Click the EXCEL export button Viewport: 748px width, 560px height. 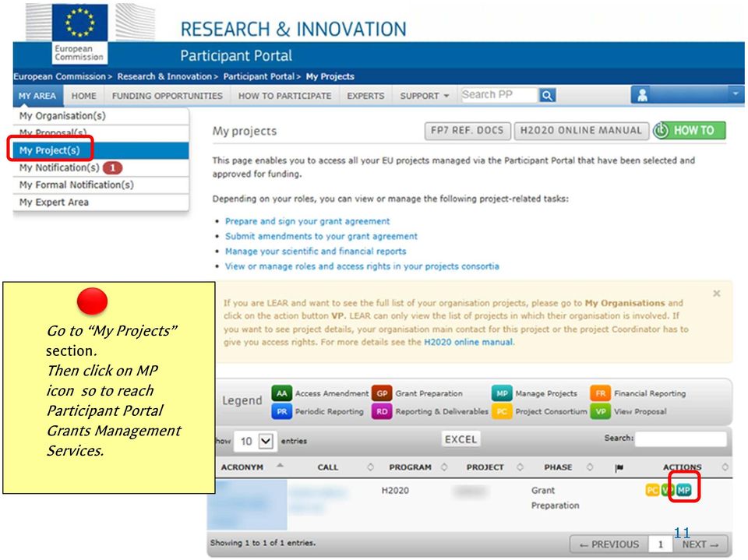click(x=460, y=439)
